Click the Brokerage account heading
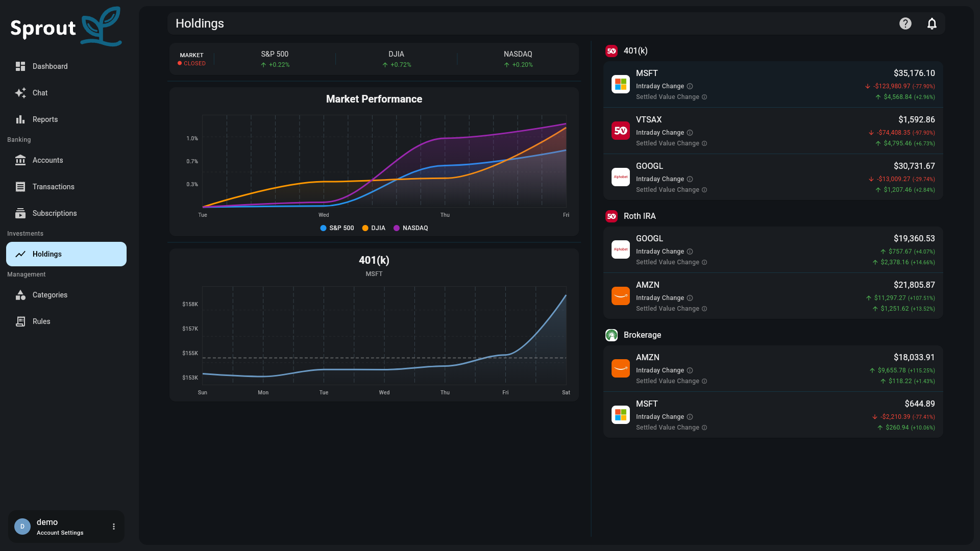The height and width of the screenshot is (551, 980). pos(642,335)
